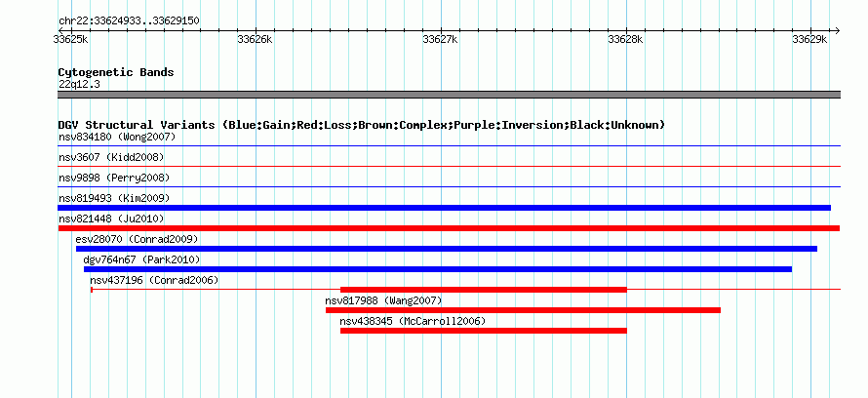
Task: Click the 33629k ruler tick label
Action: click(x=809, y=39)
